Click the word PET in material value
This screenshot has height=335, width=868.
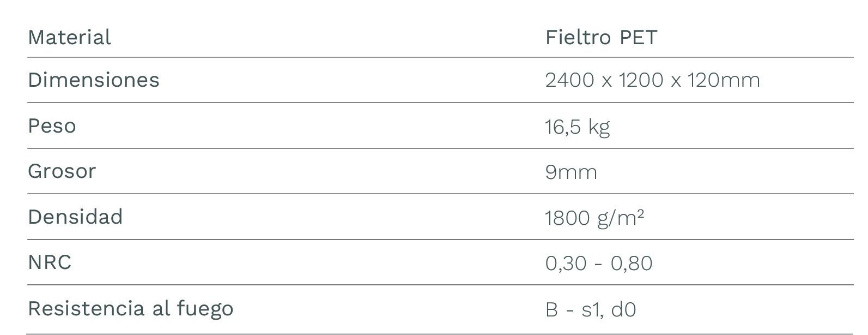[x=638, y=38]
